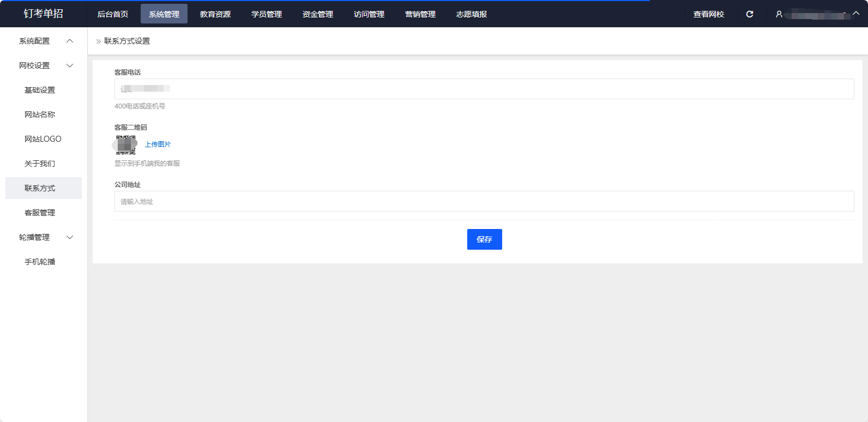This screenshot has height=422, width=868.
Task: Click the 公司地址 label
Action: (128, 185)
